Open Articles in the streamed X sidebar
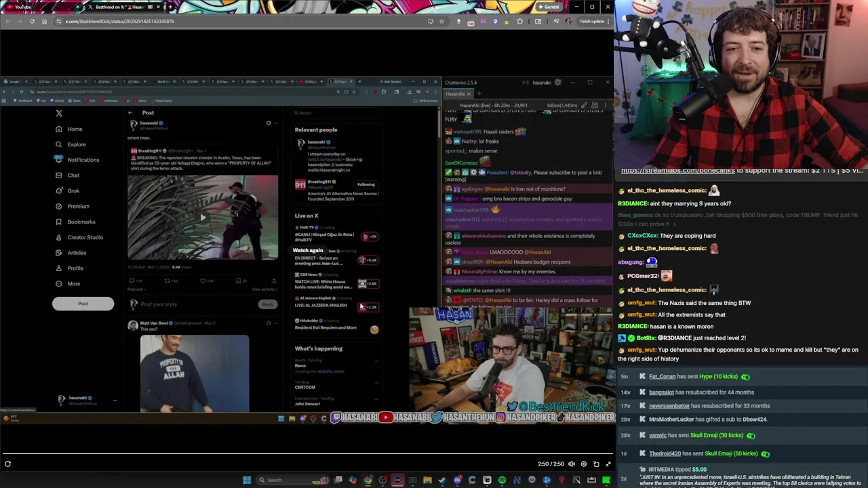This screenshot has width=868, height=488. coord(71,253)
